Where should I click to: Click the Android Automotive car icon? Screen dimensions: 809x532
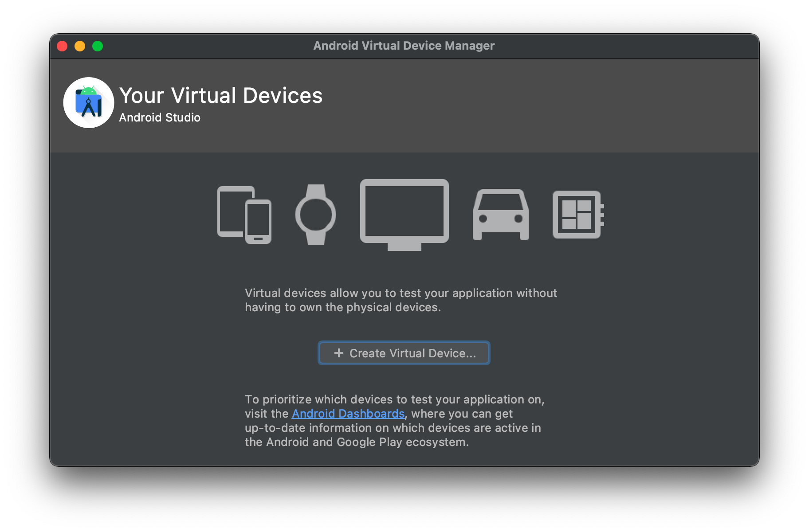(501, 215)
